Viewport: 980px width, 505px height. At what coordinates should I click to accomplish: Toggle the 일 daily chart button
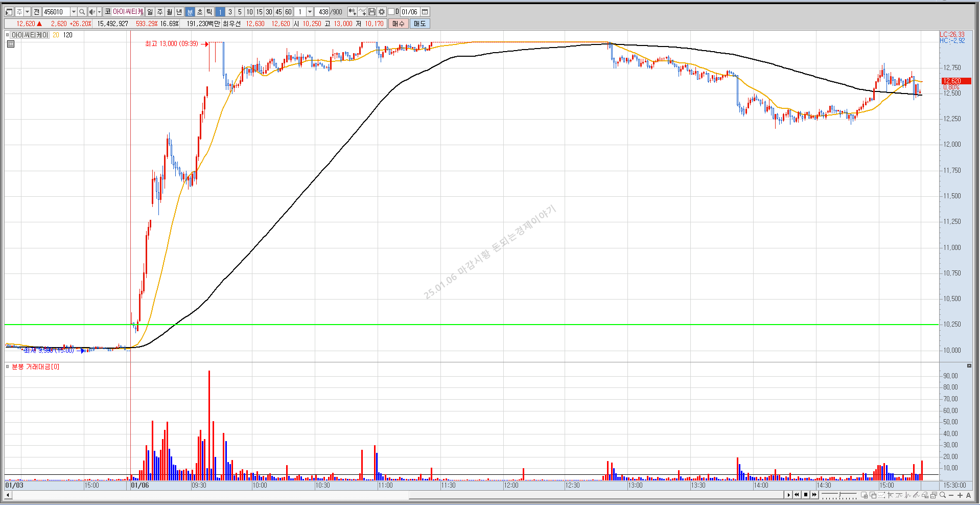pyautogui.click(x=150, y=12)
